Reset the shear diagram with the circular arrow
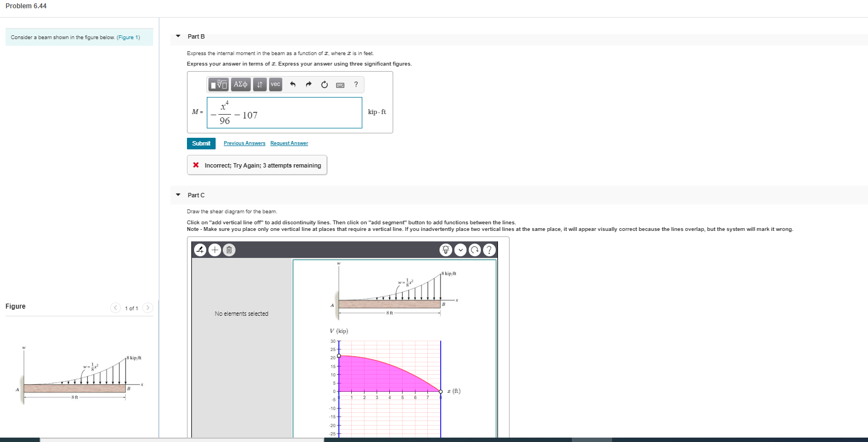 coord(475,250)
